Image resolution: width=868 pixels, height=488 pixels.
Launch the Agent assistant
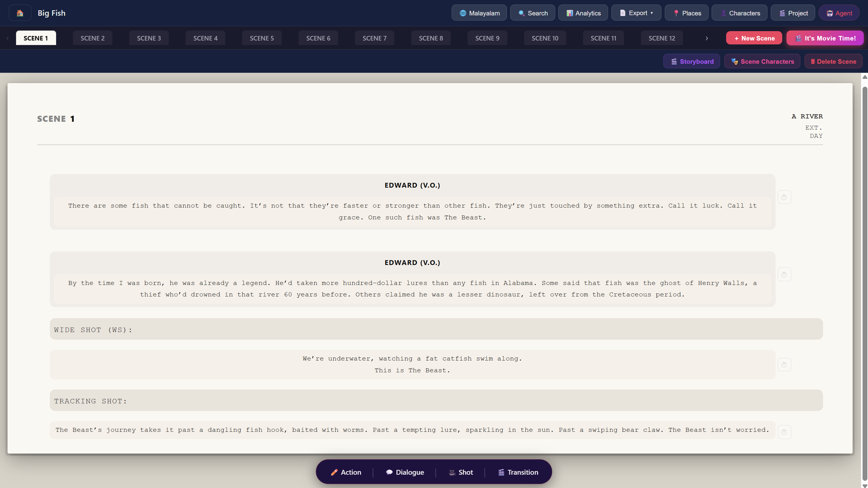coord(839,13)
